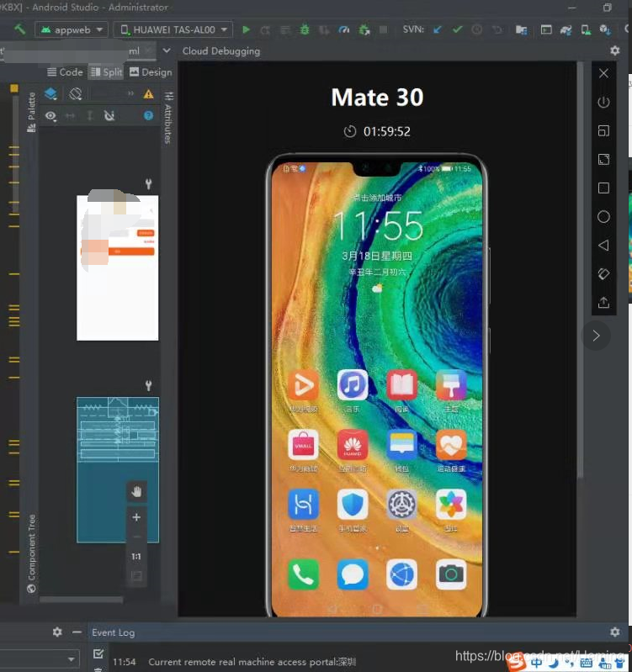Open Music app on Mate 30 screen

click(353, 384)
